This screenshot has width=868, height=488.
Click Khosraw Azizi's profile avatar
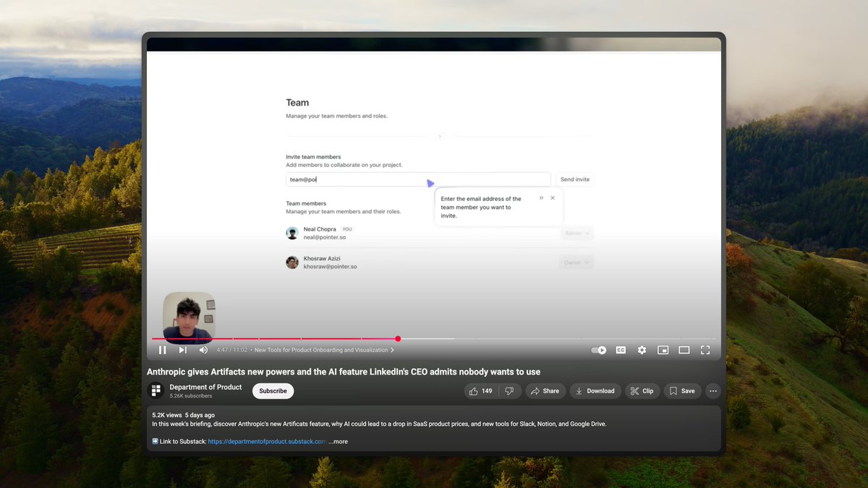[292, 262]
